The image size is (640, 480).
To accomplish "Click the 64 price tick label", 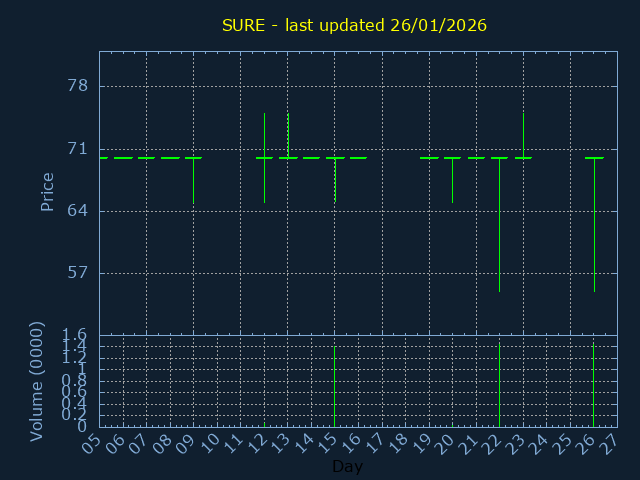I will (77, 211).
